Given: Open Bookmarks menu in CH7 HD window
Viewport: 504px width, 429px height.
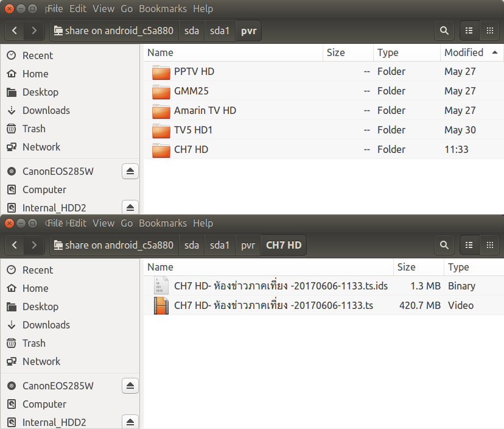Looking at the screenshot, I should coord(163,224).
